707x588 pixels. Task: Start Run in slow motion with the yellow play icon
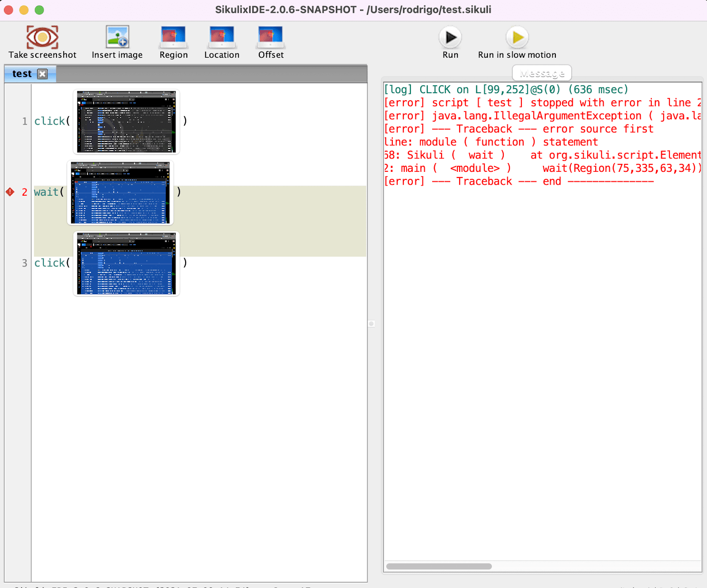[517, 37]
